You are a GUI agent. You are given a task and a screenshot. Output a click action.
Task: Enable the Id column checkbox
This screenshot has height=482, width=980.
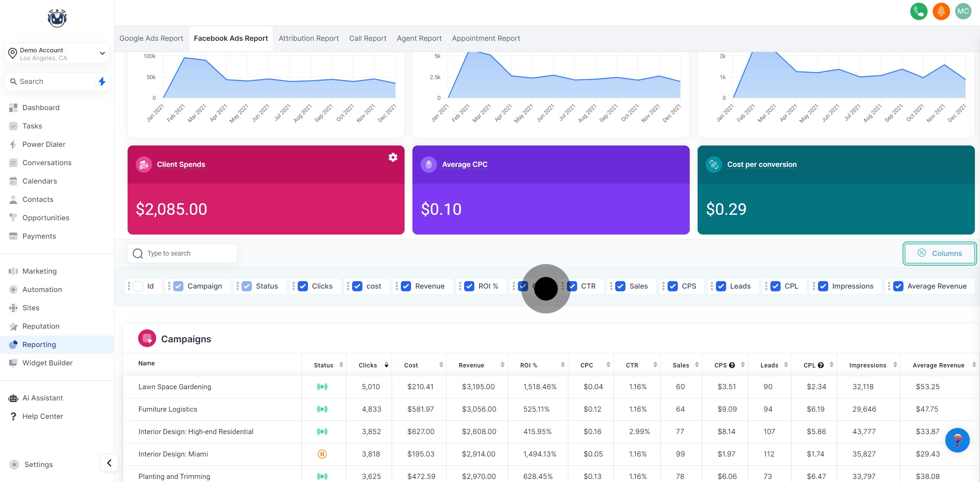[138, 286]
